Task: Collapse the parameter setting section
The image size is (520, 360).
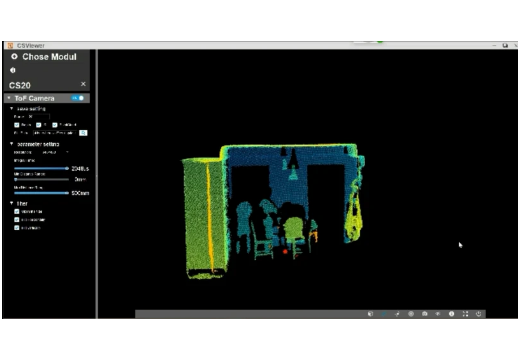Action: (x=12, y=144)
